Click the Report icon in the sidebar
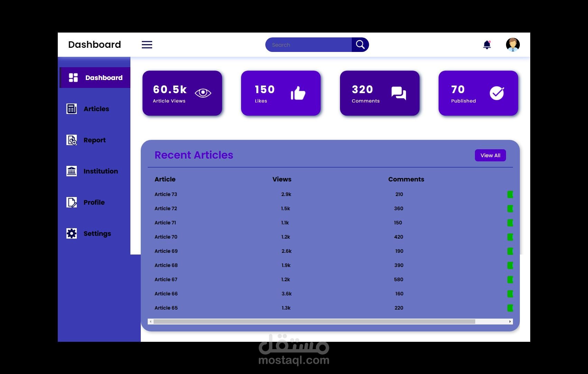 (72, 140)
